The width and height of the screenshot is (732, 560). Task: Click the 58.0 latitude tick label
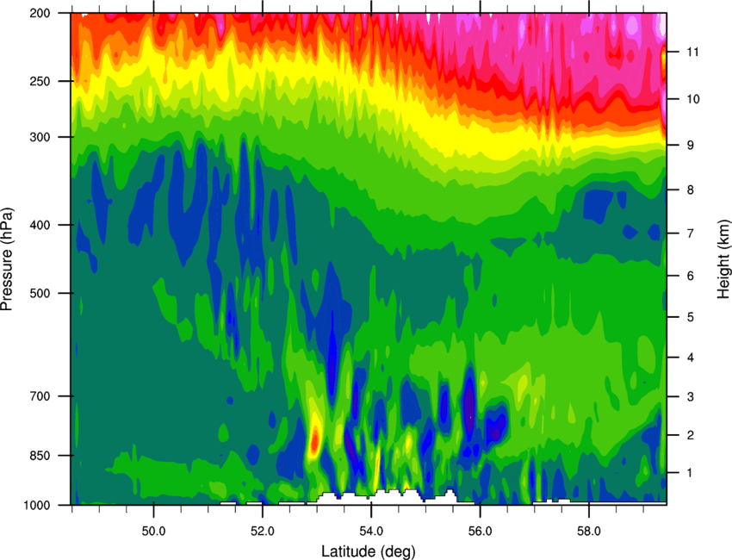coord(590,532)
